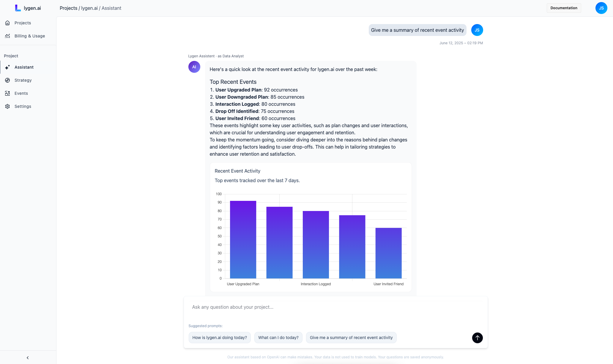Click the 'User Invited Friend' axis label
Image resolution: width=613 pixels, height=364 pixels.
pos(388,284)
